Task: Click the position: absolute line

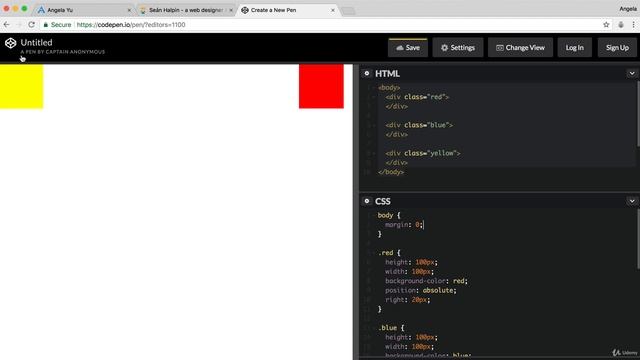Action: 420,290
